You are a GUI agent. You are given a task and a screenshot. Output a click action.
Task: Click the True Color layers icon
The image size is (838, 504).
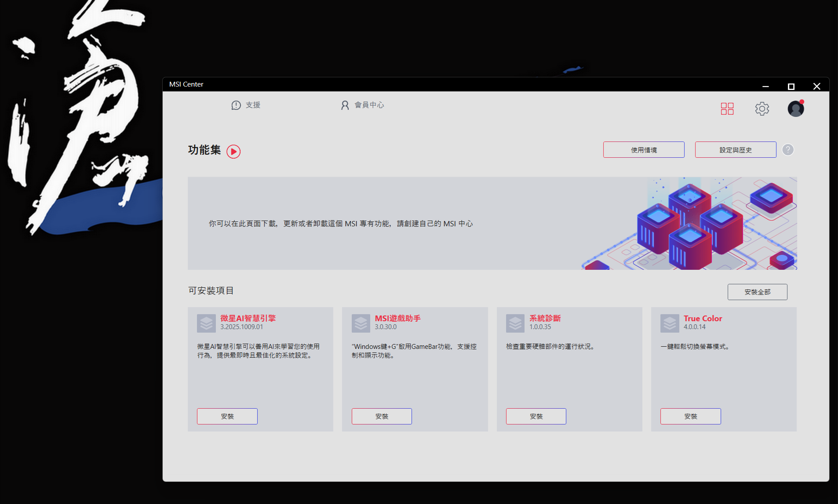pos(670,323)
